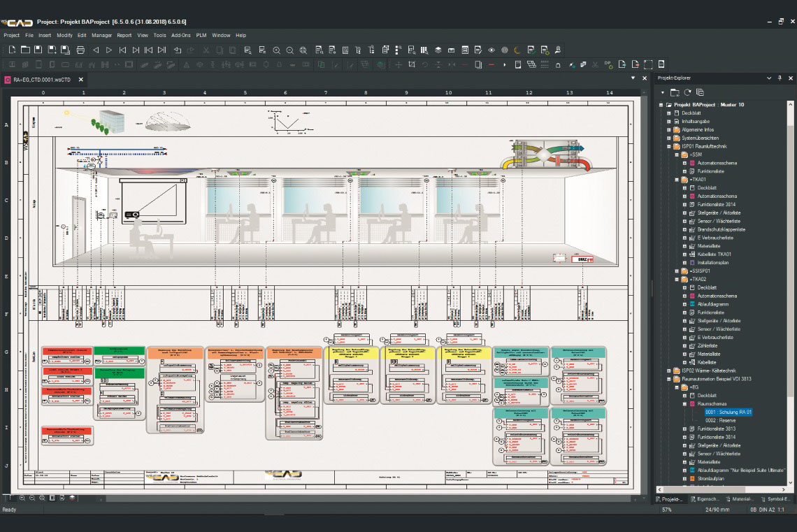Close the RA=EG_CTD.0001.wsCTD tab with its X

(81, 80)
